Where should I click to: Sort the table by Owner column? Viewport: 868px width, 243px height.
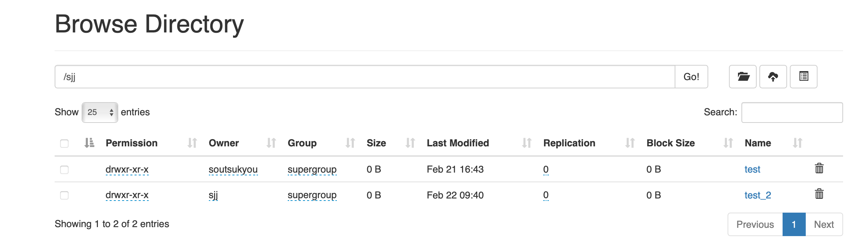tap(224, 143)
